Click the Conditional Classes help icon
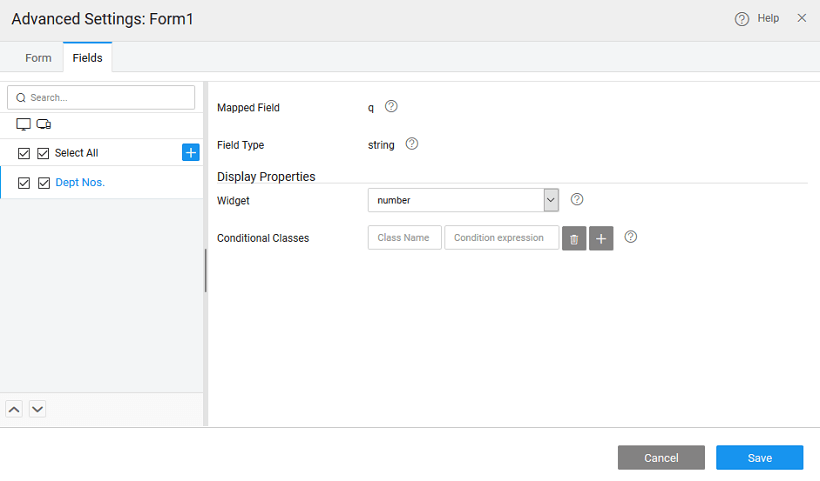The width and height of the screenshot is (820, 481). 630,237
